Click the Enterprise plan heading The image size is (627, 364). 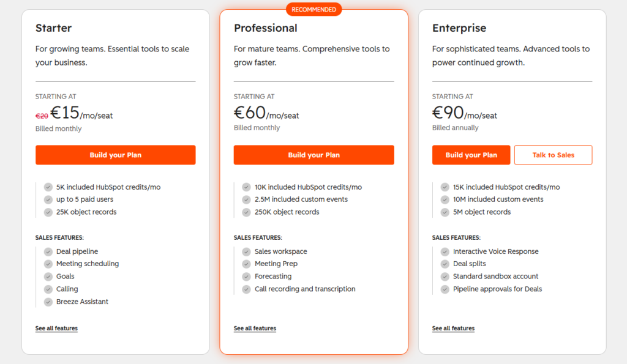[459, 28]
